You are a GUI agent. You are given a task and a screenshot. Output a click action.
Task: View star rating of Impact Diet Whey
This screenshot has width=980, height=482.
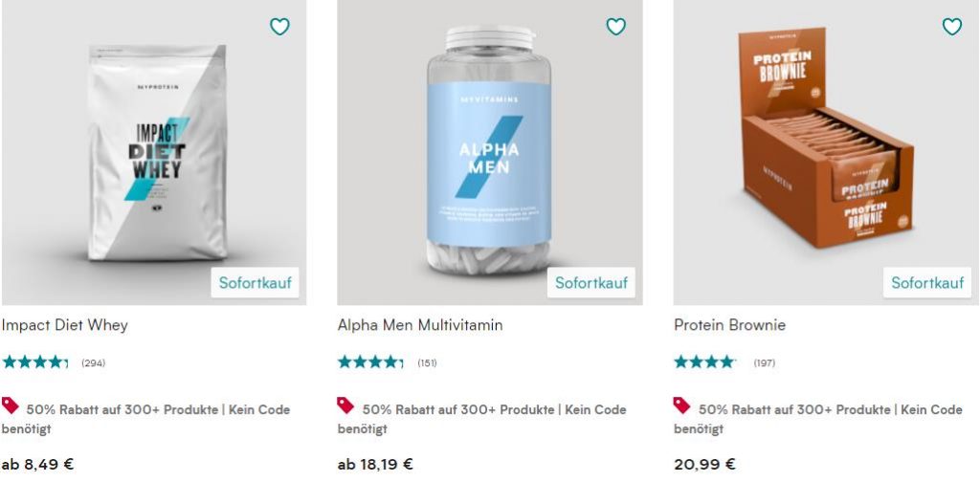35,362
